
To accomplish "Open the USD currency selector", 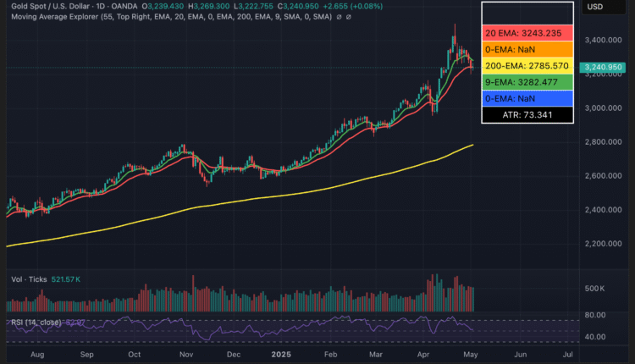I will pyautogui.click(x=594, y=7).
